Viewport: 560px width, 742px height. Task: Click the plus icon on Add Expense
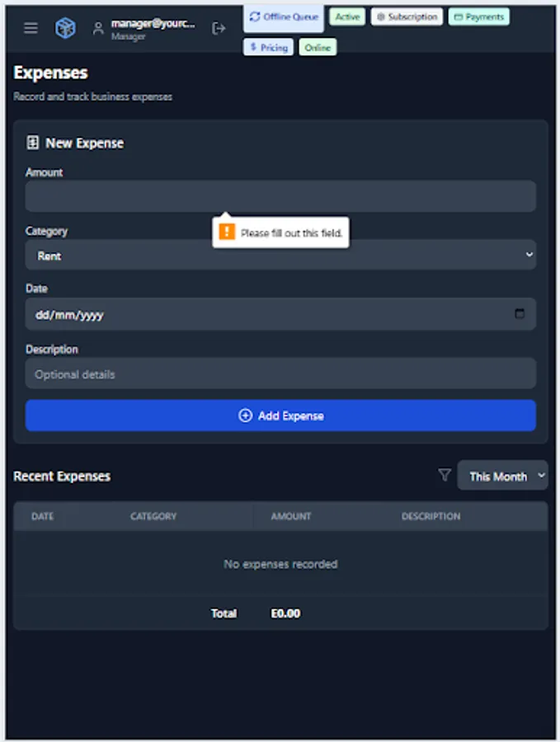coord(245,416)
